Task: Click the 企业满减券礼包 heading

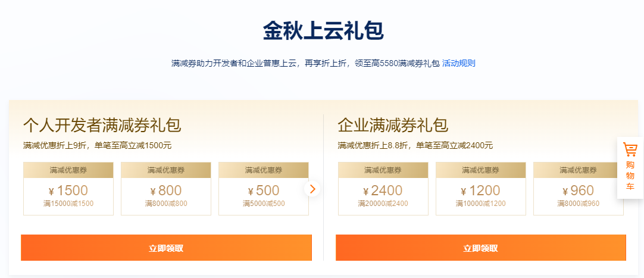Action: 393,126
